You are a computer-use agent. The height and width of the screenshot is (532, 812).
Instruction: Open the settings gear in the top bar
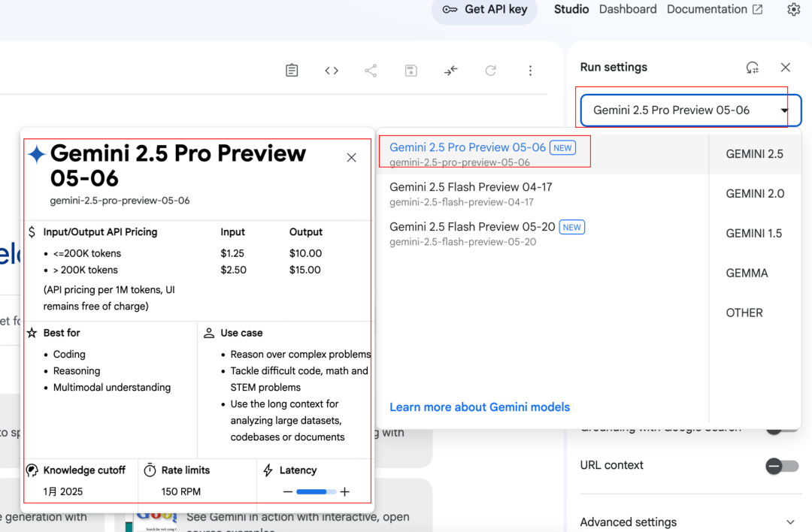(x=793, y=9)
